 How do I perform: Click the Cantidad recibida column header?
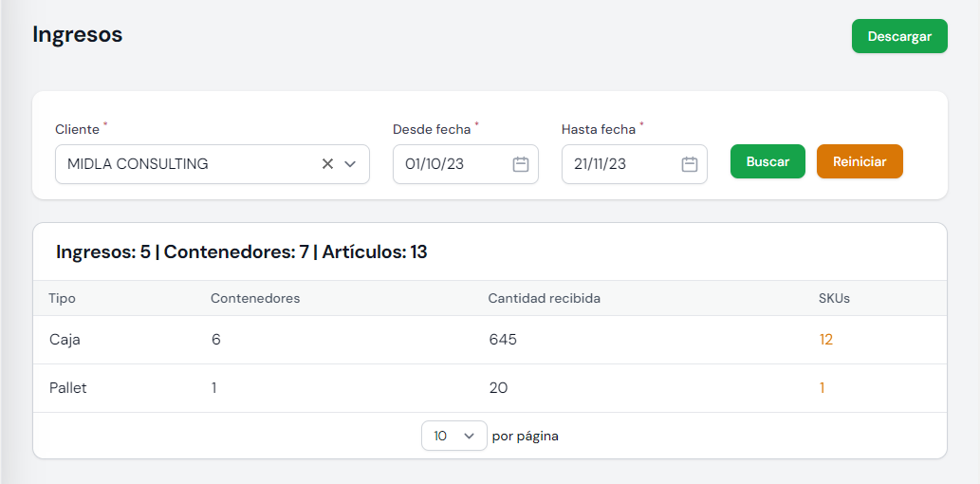click(544, 298)
